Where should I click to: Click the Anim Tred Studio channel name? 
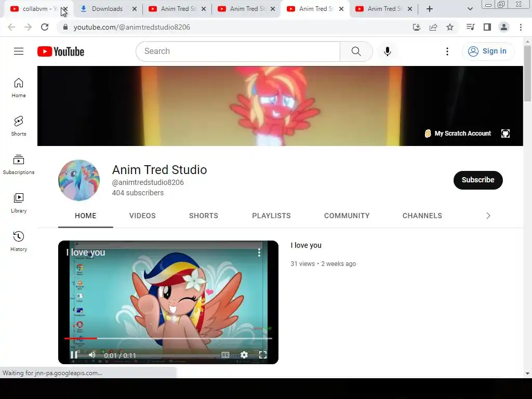tap(159, 170)
